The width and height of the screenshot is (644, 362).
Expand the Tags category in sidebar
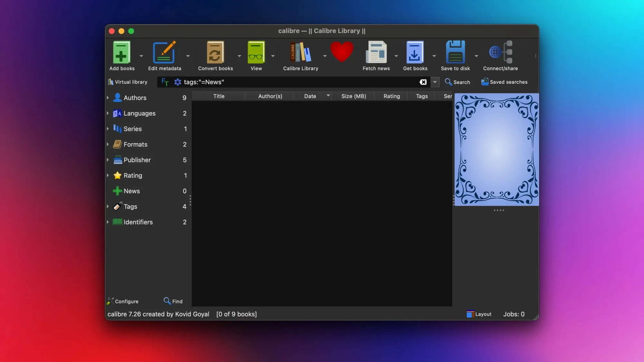coord(108,206)
